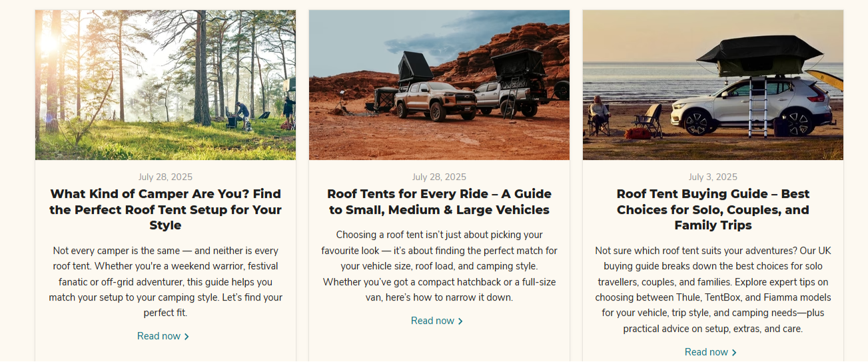Open the beach roof tent car image
Viewport: 868px width, 362px height.
pyautogui.click(x=713, y=85)
